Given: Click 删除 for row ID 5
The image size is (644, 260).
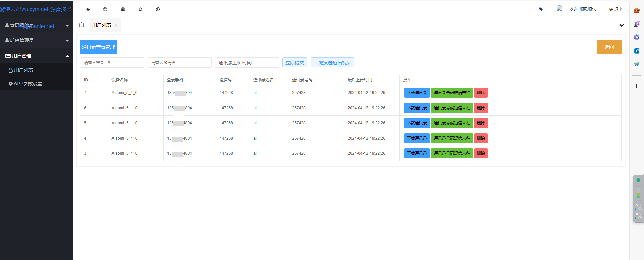Looking at the screenshot, I should (481, 123).
